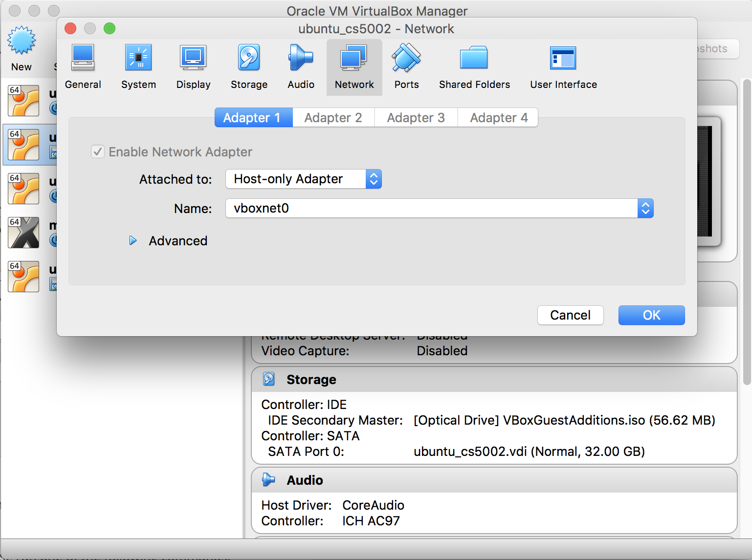Switch to Adapter 1 tab
The image size is (752, 560).
click(x=254, y=117)
